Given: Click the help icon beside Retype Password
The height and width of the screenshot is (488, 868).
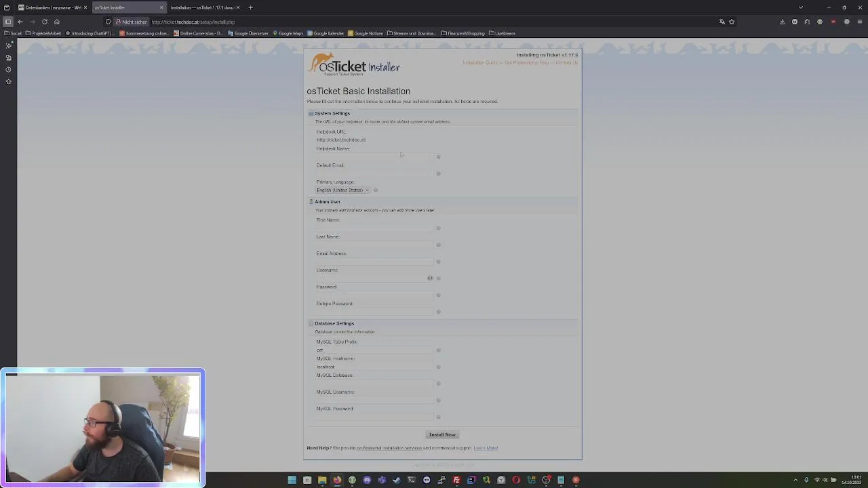Looking at the screenshot, I should [x=438, y=312].
